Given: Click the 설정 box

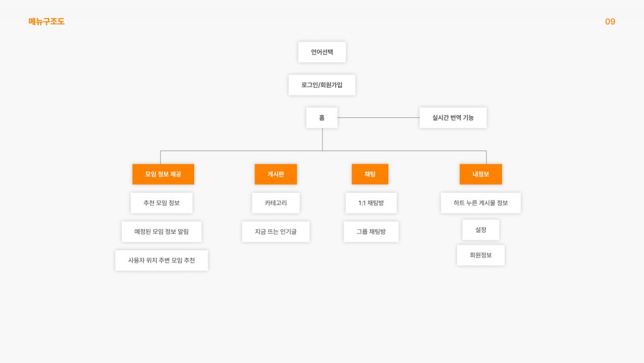Looking at the screenshot, I should coord(480,230).
